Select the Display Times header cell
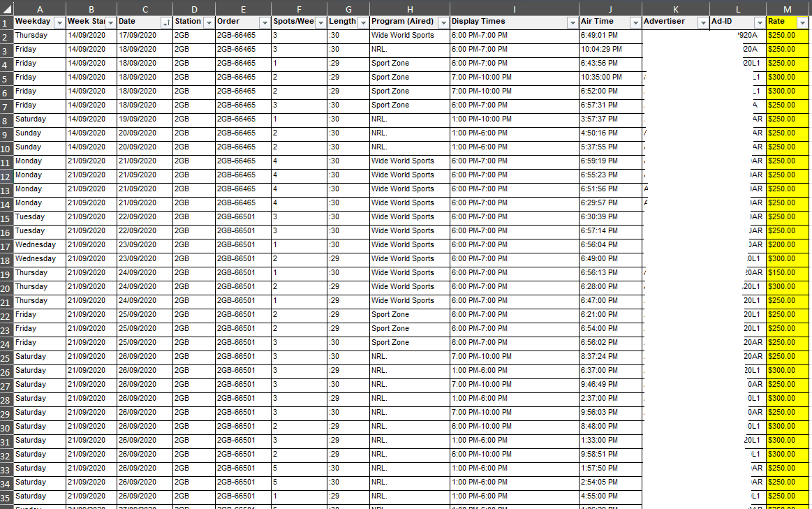 [x=515, y=22]
